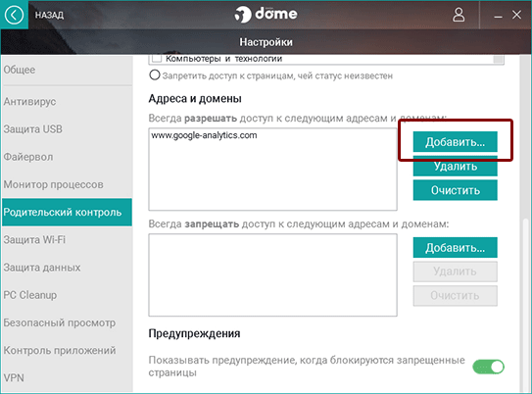Image resolution: width=532 pixels, height=394 pixels.
Task: Open the user account icon
Action: (459, 15)
